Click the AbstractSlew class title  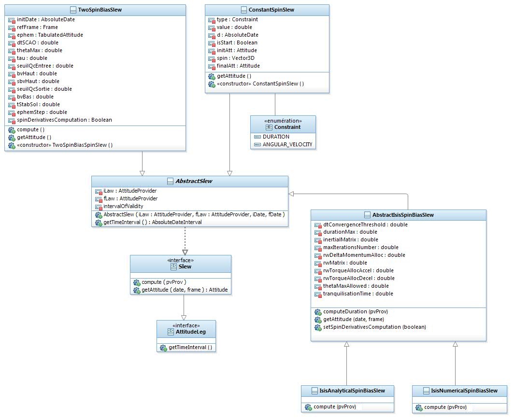193,181
